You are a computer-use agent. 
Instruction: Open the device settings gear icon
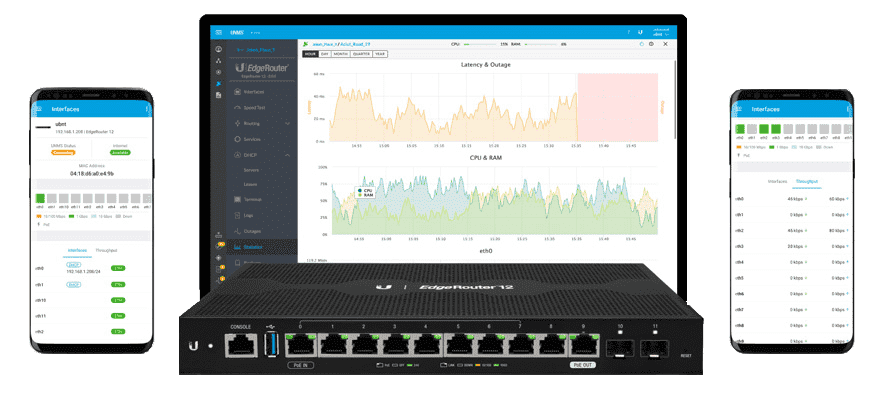tap(652, 44)
